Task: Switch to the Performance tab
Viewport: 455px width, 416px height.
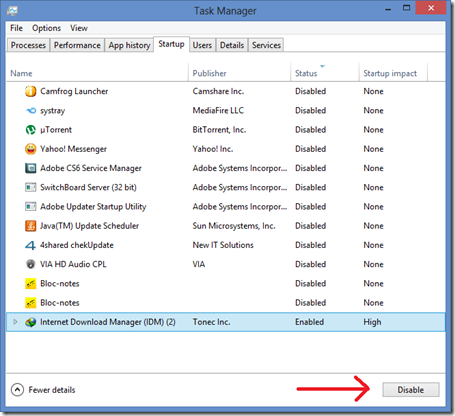Action: pos(77,45)
